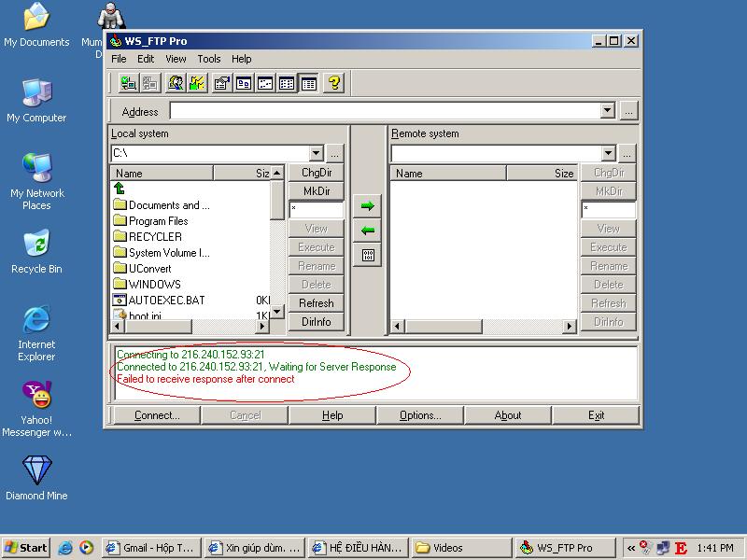Screen dimensions: 747x560
Task: Click the local DirInfo button
Action: 317,321
